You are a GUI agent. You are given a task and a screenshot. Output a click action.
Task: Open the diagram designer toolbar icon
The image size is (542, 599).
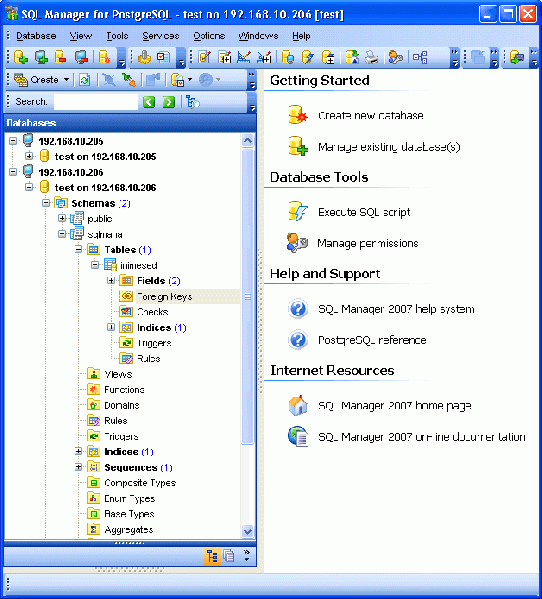(x=420, y=57)
